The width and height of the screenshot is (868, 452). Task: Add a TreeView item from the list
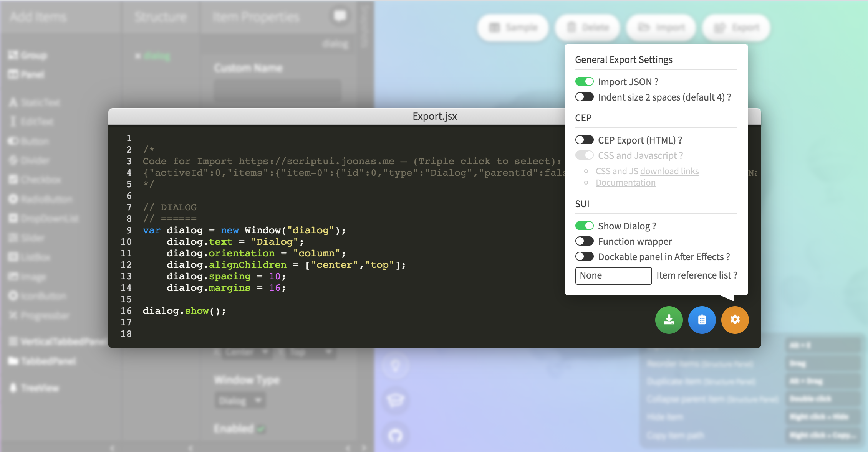click(34, 388)
